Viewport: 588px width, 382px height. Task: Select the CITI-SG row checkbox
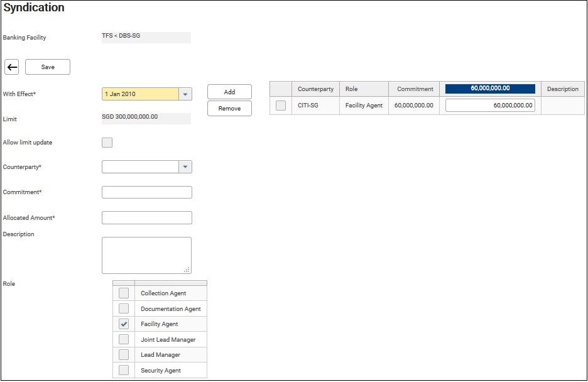[x=281, y=106]
